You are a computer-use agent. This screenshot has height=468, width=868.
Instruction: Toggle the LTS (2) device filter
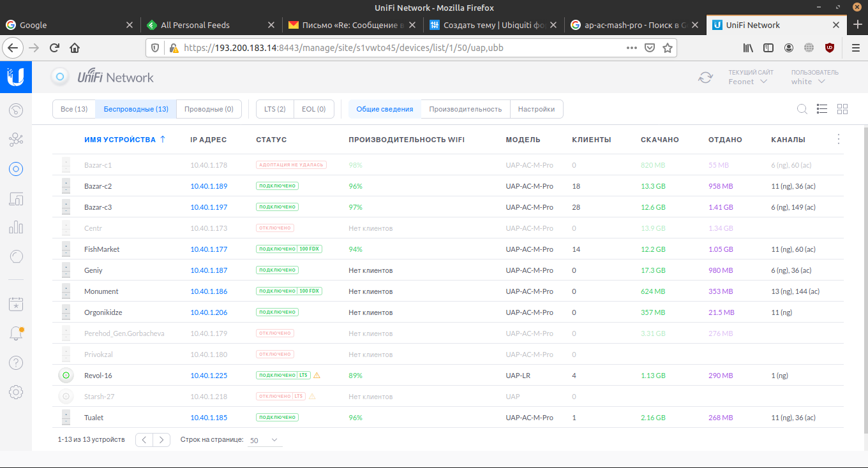point(275,109)
